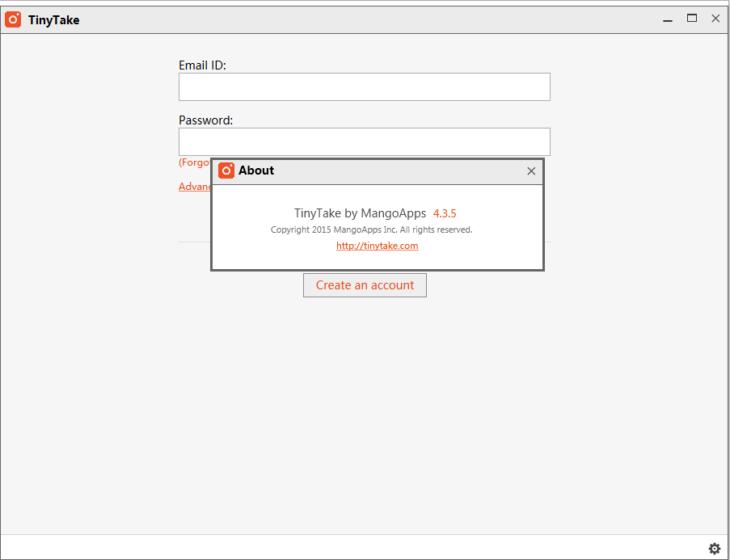The height and width of the screenshot is (560, 730).
Task: Open the Advanced link behind the dialog
Action: tap(195, 187)
